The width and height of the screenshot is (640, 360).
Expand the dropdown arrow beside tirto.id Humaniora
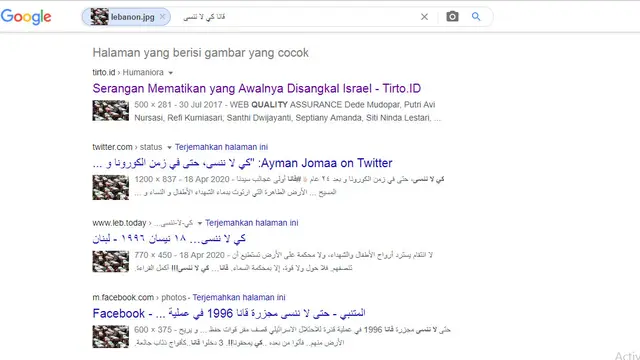[171, 73]
